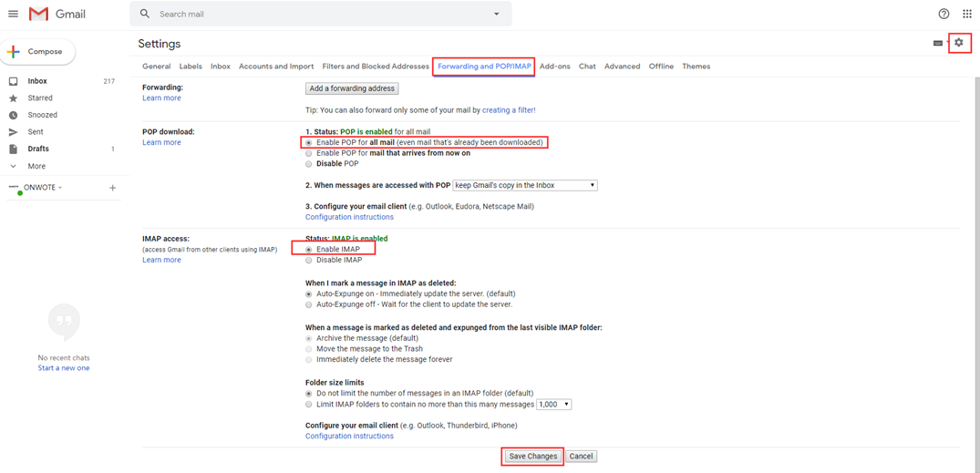Expand search options arrow in search bar
This screenshot has height=473, width=980.
496,14
